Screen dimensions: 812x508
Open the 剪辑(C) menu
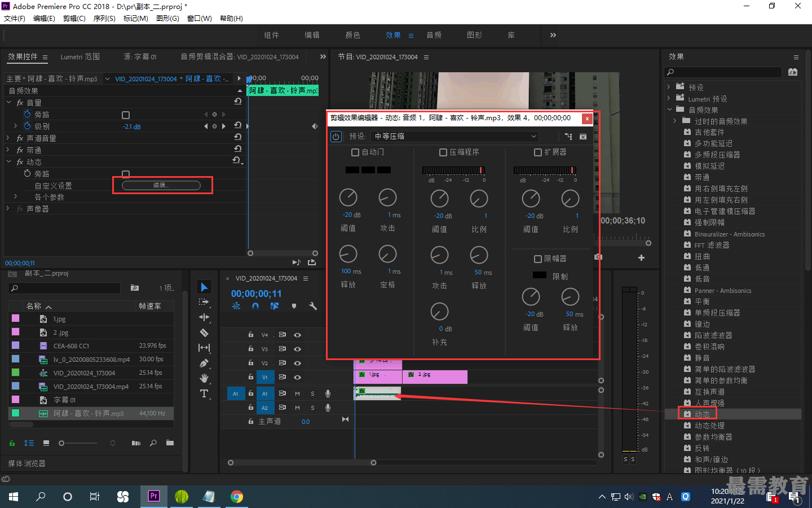tap(74, 19)
